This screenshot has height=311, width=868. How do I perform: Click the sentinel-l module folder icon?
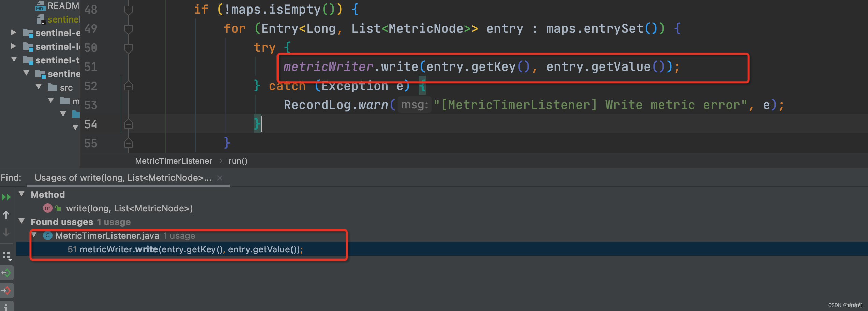point(28,47)
